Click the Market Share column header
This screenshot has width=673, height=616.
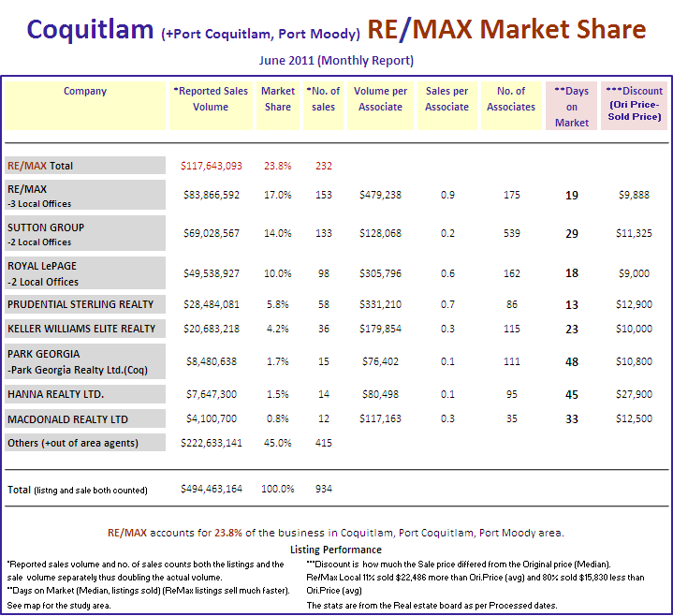278,99
